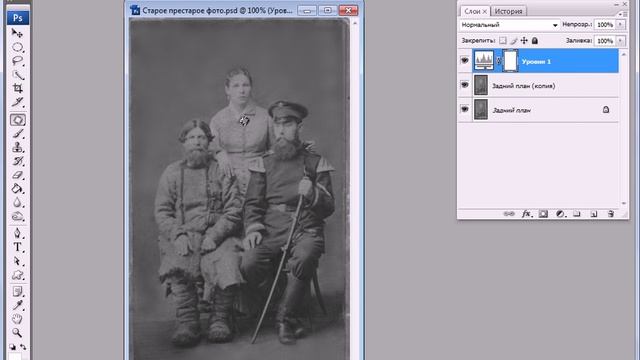Hide the Задний план layer
The width and height of the screenshot is (640, 360).
(464, 109)
